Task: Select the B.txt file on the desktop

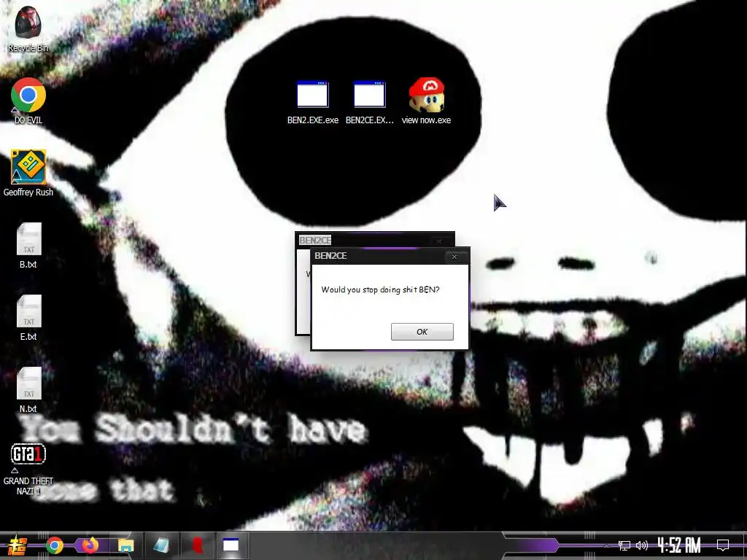Action: 28,246
